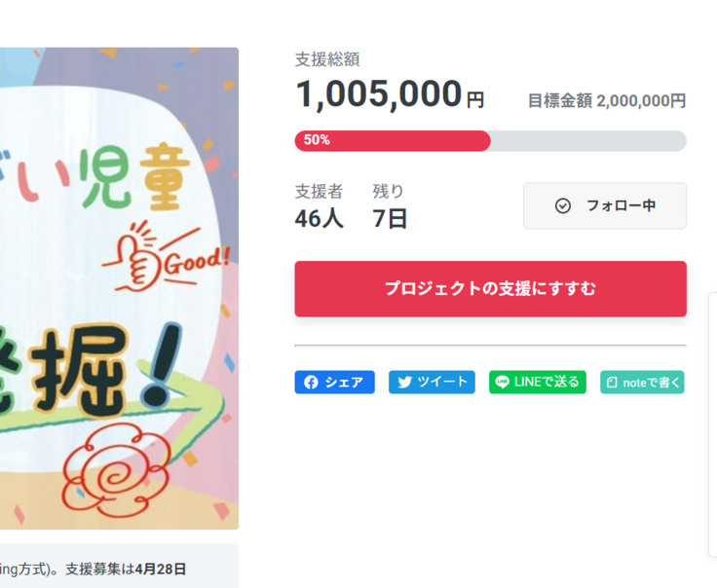Click the 目標金額 2,000,000円 text
The image size is (717, 588).
click(x=606, y=100)
